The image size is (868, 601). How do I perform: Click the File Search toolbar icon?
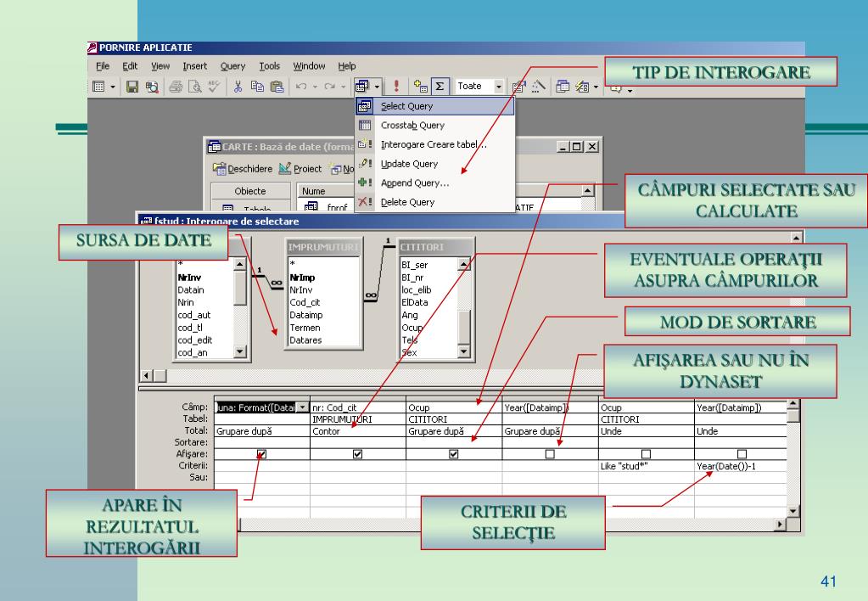point(152,87)
